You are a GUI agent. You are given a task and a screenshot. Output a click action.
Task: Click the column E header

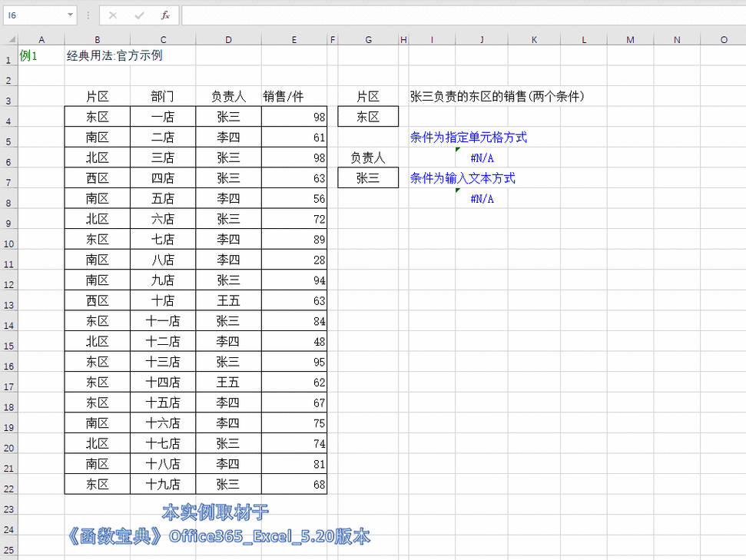coord(294,38)
